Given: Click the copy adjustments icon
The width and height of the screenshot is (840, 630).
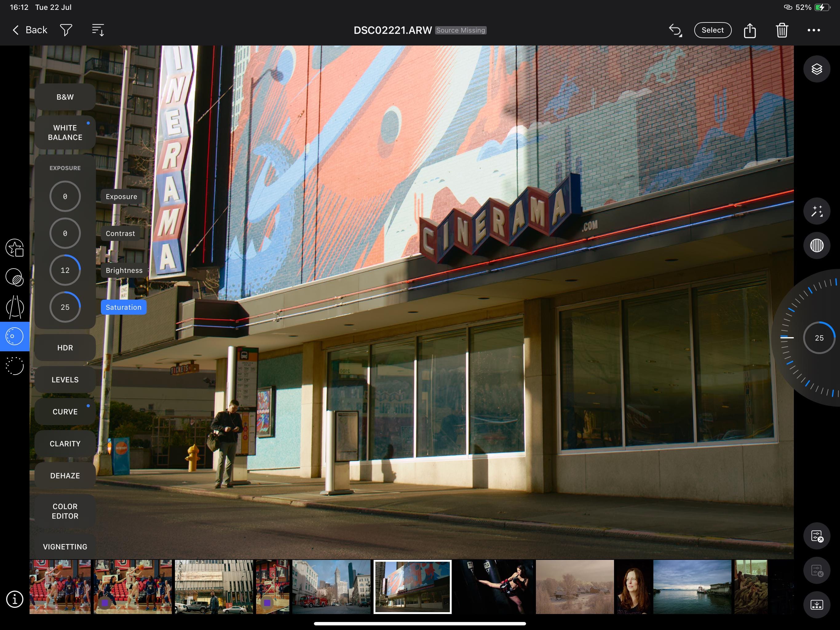Looking at the screenshot, I should point(816,536).
